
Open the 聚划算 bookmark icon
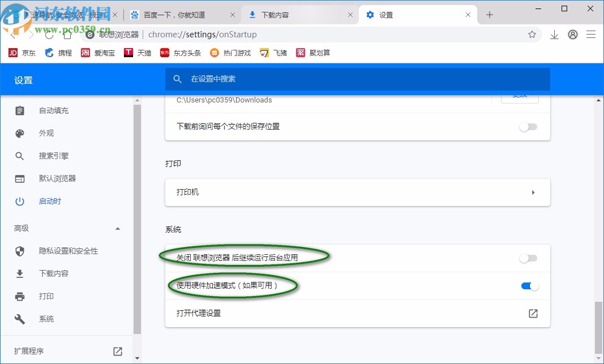(x=300, y=53)
